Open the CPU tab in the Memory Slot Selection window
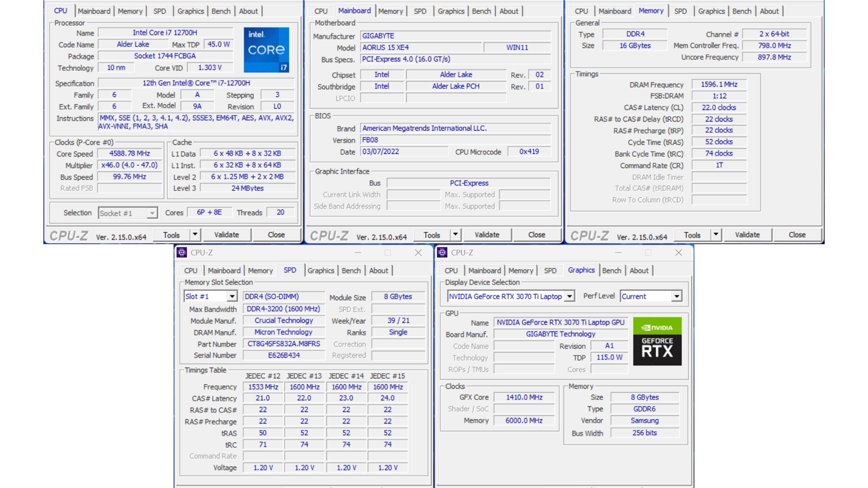The width and height of the screenshot is (868, 488). point(191,271)
